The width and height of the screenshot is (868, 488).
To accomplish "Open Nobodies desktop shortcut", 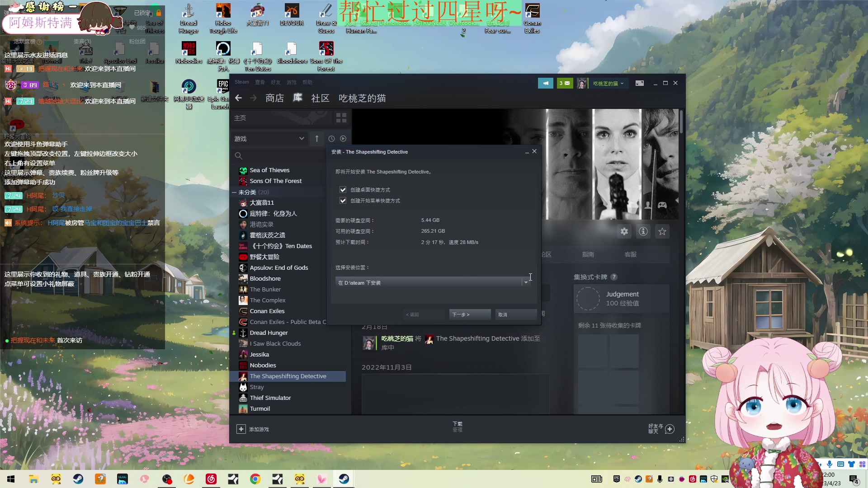I will pos(189,53).
